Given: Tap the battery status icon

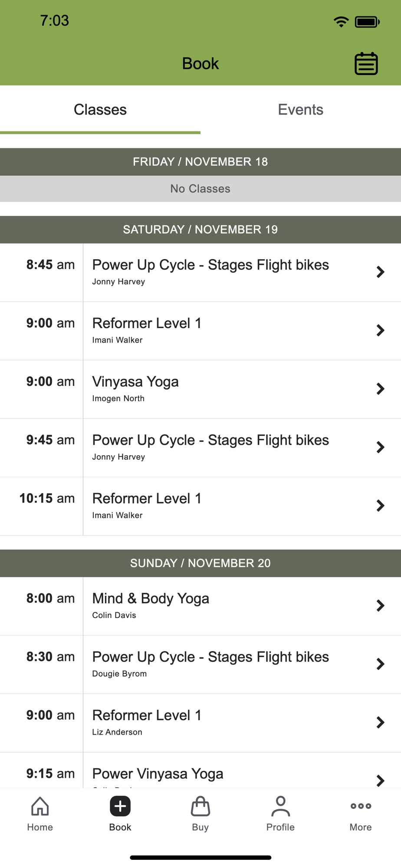Looking at the screenshot, I should pyautogui.click(x=367, y=22).
